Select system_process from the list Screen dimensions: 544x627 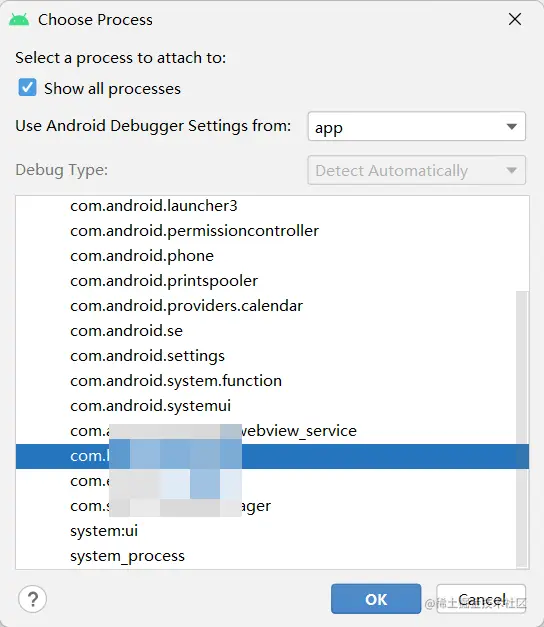click(x=272, y=556)
